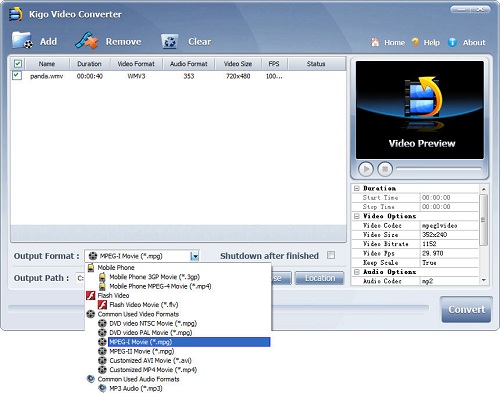Select Mobile Phone MPEG-4 Movie (*.mp4) format

(160, 286)
